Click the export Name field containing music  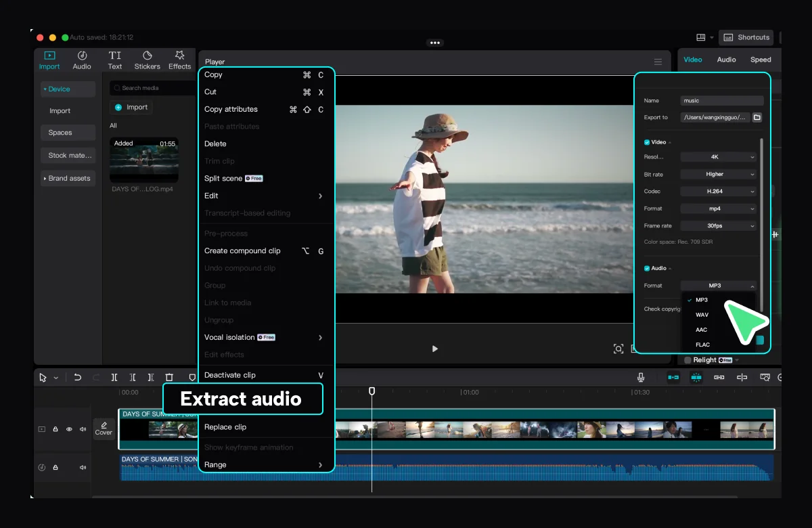pyautogui.click(x=721, y=100)
